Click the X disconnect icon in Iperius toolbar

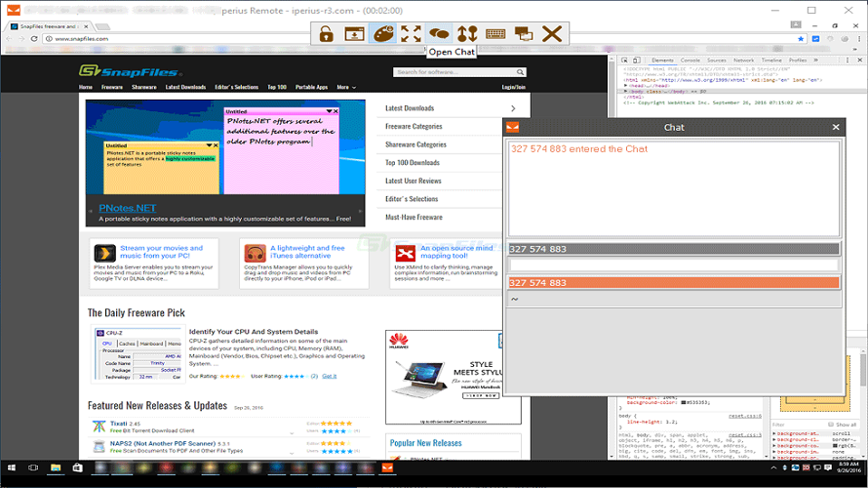pyautogui.click(x=552, y=34)
